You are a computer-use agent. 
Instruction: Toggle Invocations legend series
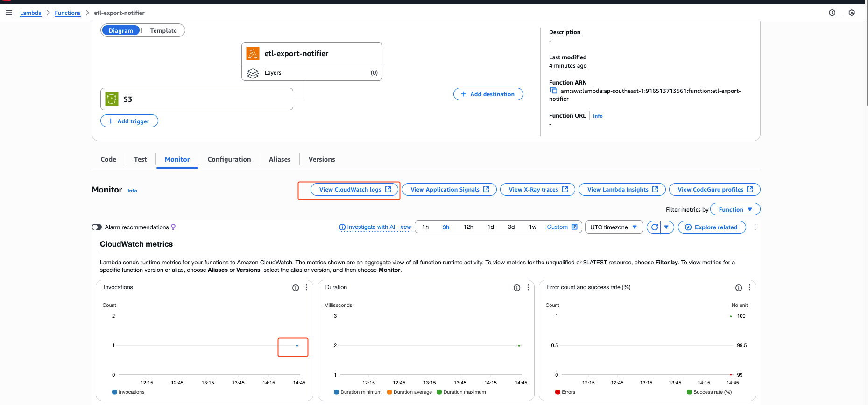coord(128,392)
